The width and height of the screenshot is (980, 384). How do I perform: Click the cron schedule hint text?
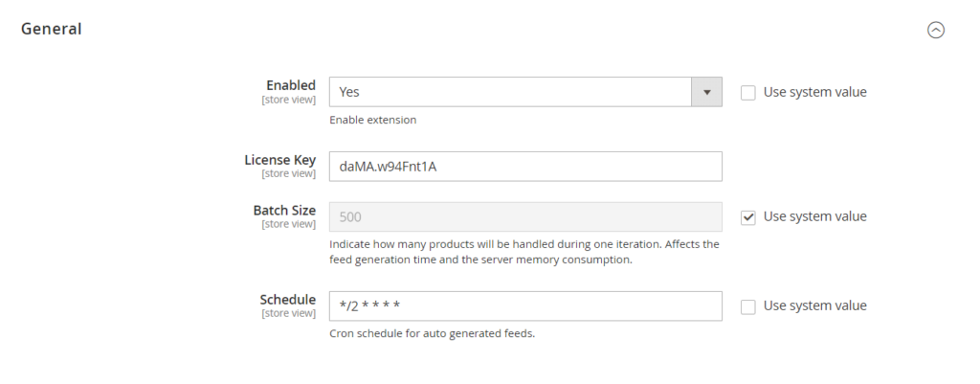pyautogui.click(x=432, y=334)
